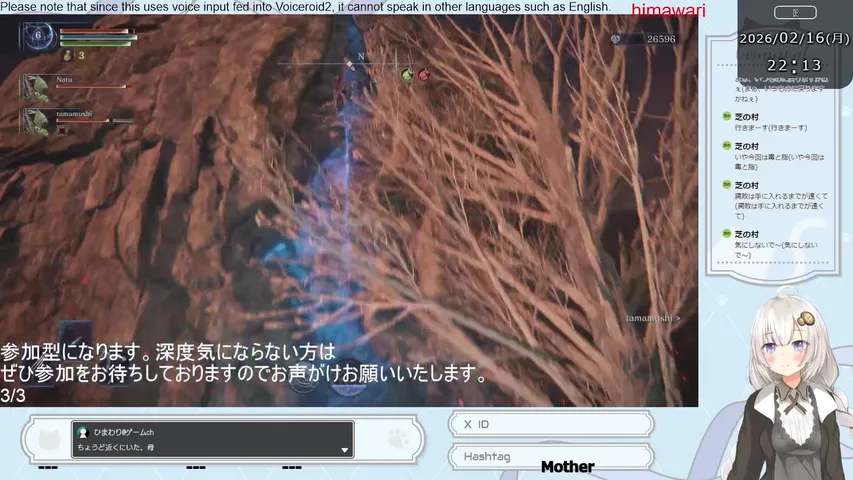The width and height of the screenshot is (853, 480).
Task: Click the subtitle line starting ぜひ参加を
Action: click(x=243, y=374)
